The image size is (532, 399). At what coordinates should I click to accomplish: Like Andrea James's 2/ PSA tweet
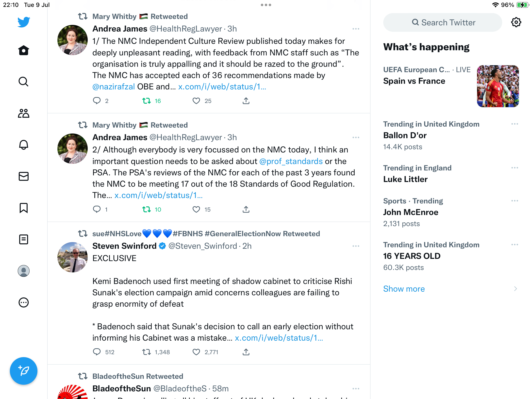tap(196, 209)
